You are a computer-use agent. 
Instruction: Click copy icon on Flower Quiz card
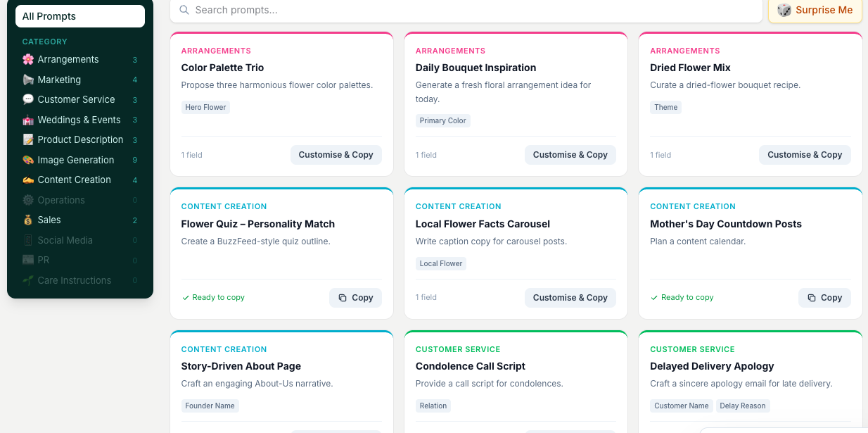[x=343, y=298]
